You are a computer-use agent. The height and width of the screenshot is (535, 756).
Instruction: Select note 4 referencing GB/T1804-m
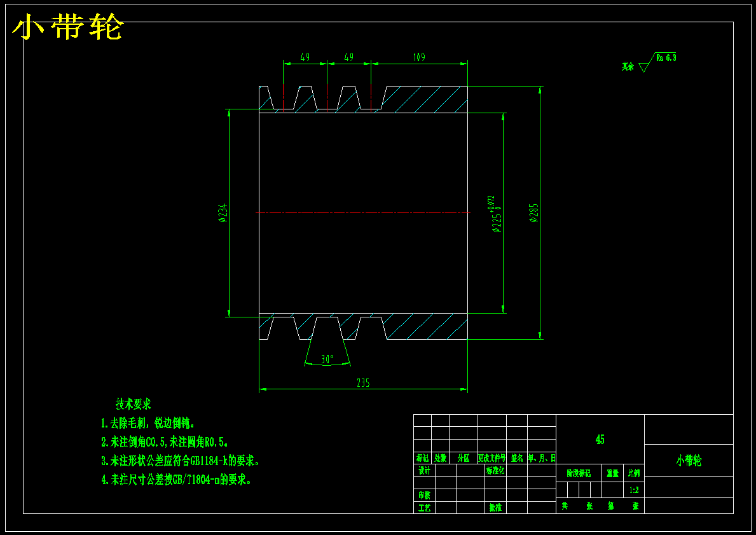(x=176, y=480)
